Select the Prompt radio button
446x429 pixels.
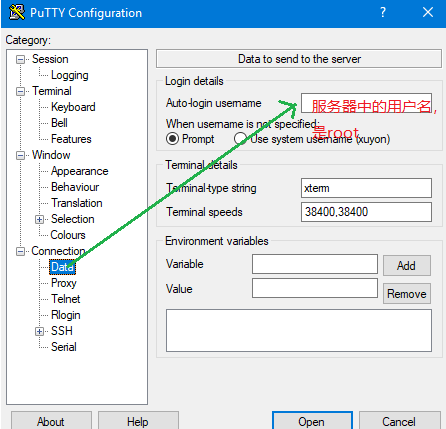click(172, 139)
